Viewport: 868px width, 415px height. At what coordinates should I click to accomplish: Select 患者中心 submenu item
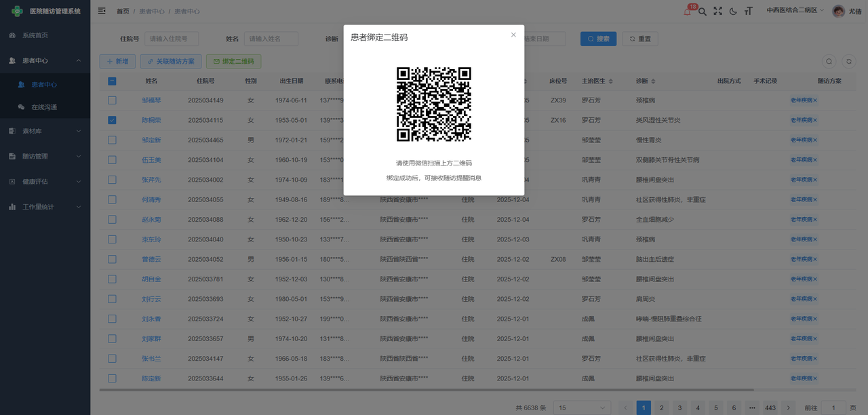pos(45,85)
